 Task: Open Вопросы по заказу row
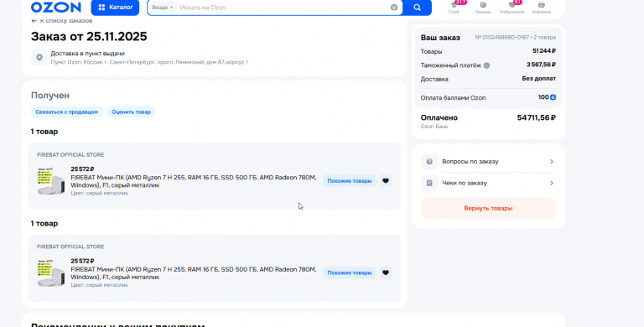[488, 162]
